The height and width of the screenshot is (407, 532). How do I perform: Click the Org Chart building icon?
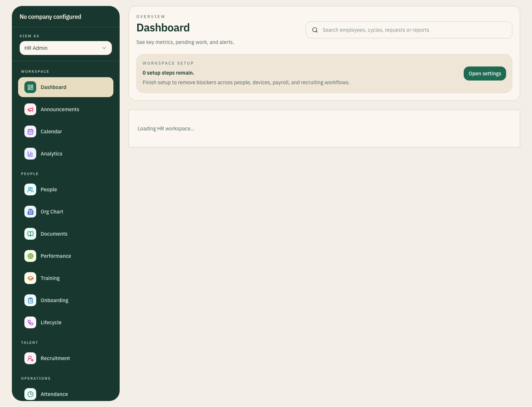point(30,212)
